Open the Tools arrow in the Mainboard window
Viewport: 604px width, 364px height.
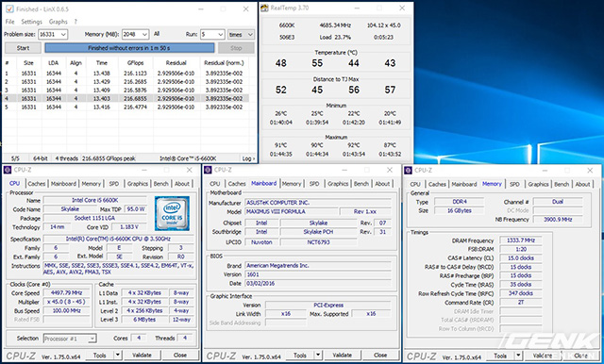pyautogui.click(x=318, y=356)
